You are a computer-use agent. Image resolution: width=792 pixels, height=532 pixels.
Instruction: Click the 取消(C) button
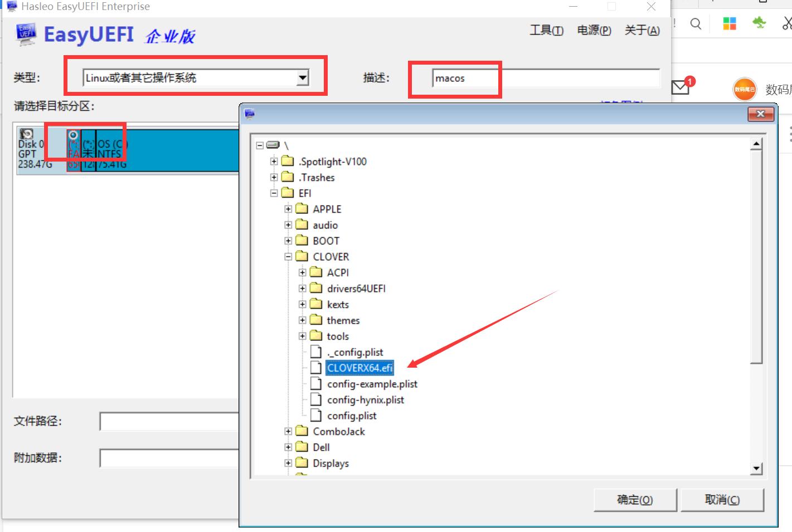(722, 500)
